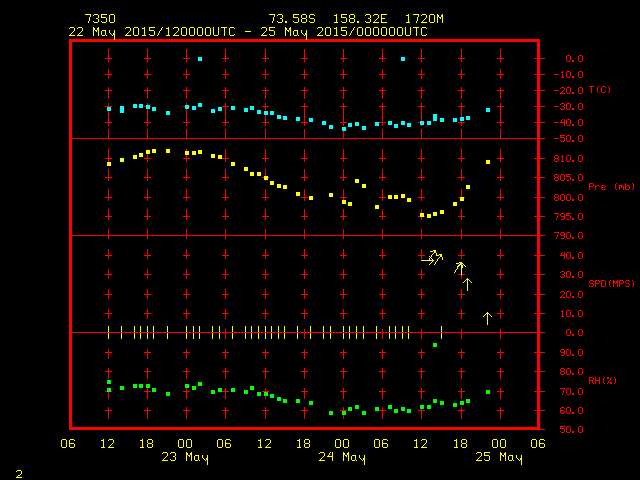Click the isolated last yellow pressure point near 811
Viewport: 640px width, 480px height.
click(x=488, y=162)
